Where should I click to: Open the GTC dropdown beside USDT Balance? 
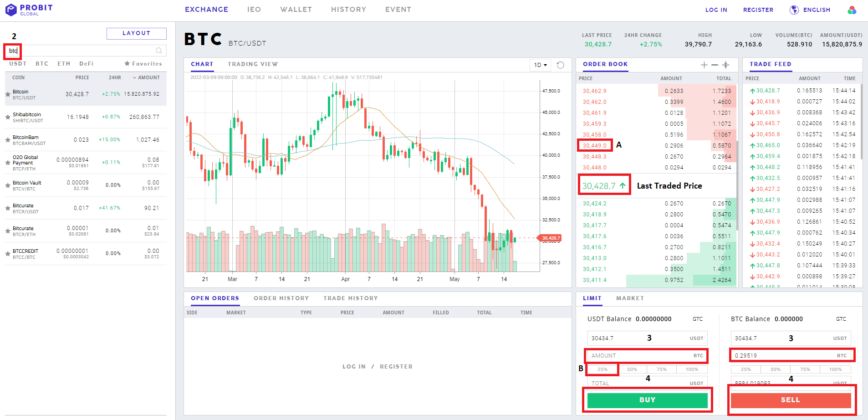pyautogui.click(x=698, y=319)
